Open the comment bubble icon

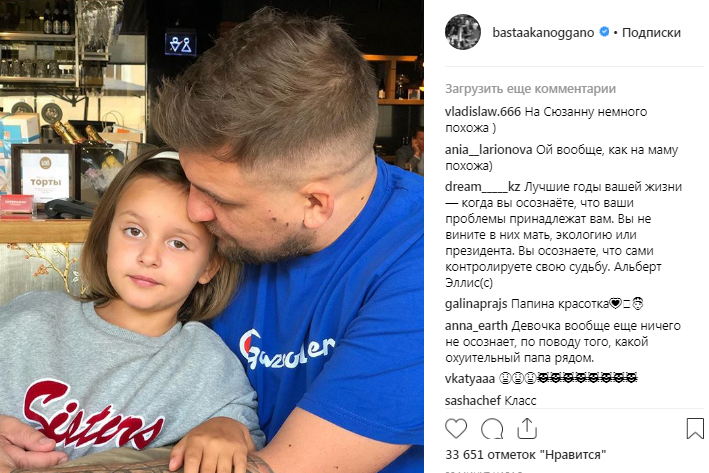pyautogui.click(x=492, y=428)
